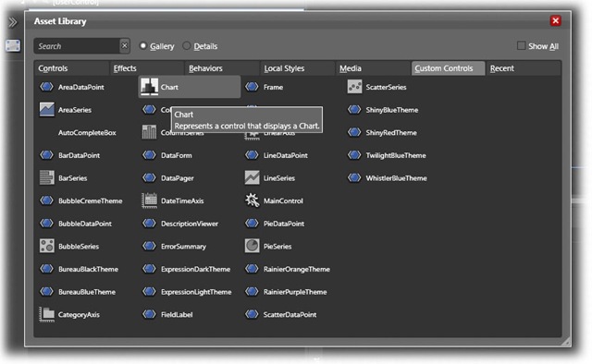Open the Media tab

(x=373, y=68)
